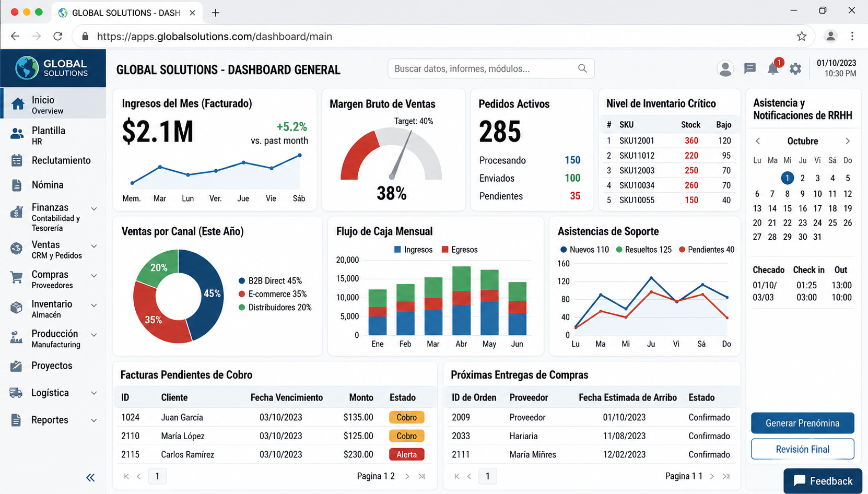Open the Feedback button
Viewport: 868px width, 494px height.
click(823, 481)
